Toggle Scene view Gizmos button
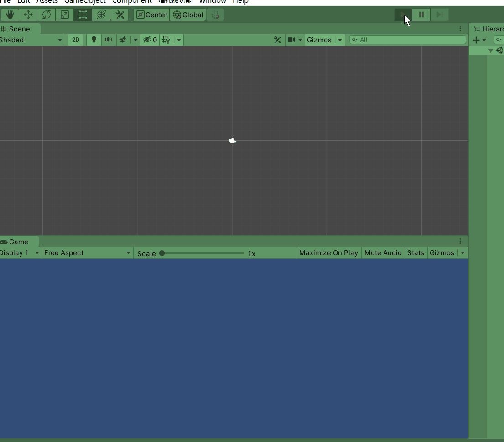The width and height of the screenshot is (504, 442). click(x=319, y=40)
